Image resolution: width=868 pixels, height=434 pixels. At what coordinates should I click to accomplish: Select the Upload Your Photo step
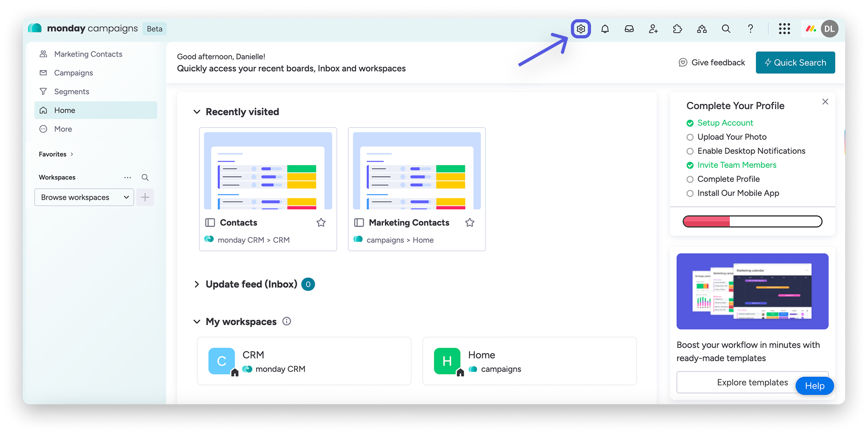pyautogui.click(x=726, y=137)
